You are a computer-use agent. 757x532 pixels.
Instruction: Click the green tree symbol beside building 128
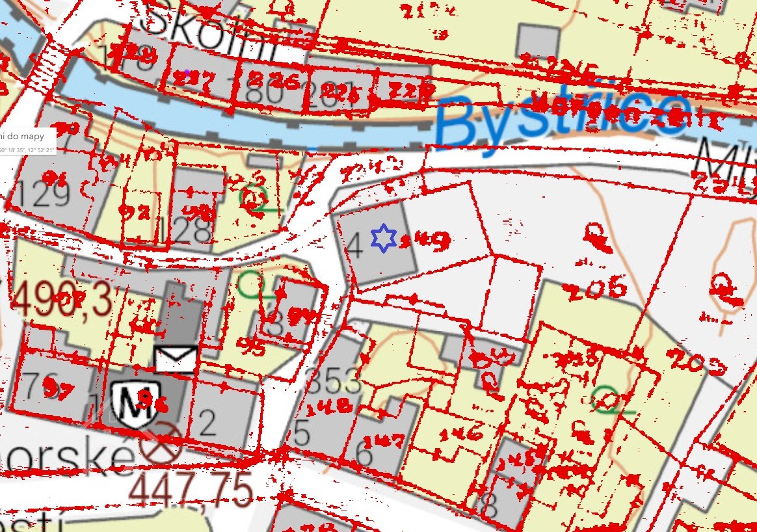pos(257,199)
